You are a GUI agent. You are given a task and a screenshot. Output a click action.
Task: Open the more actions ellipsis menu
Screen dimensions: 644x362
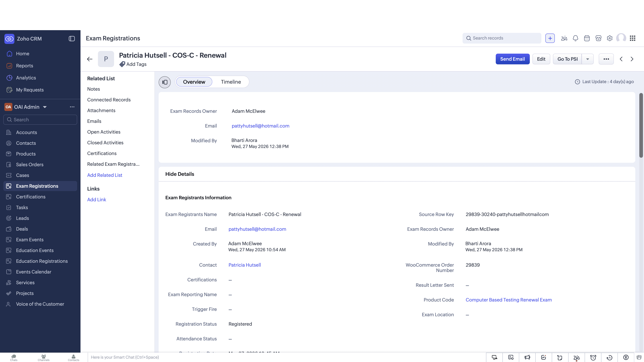(606, 59)
